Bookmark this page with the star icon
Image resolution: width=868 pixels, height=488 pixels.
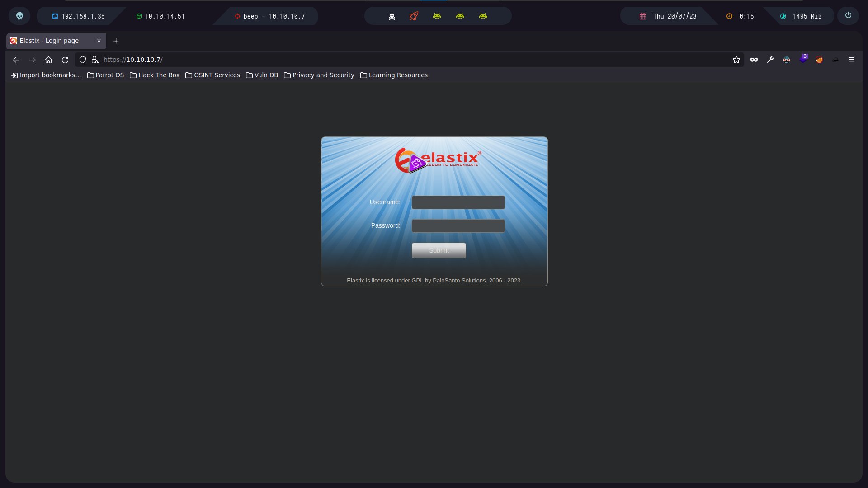point(736,60)
